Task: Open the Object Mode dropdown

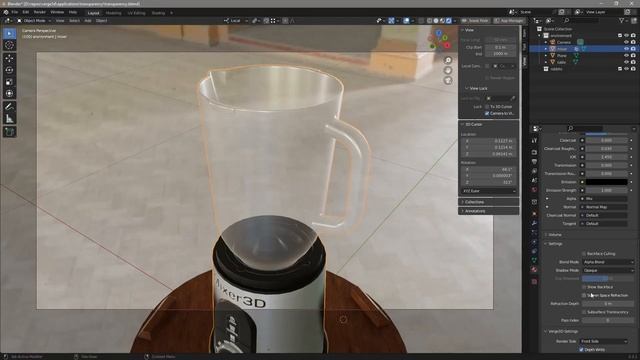Action: pyautogui.click(x=33, y=20)
